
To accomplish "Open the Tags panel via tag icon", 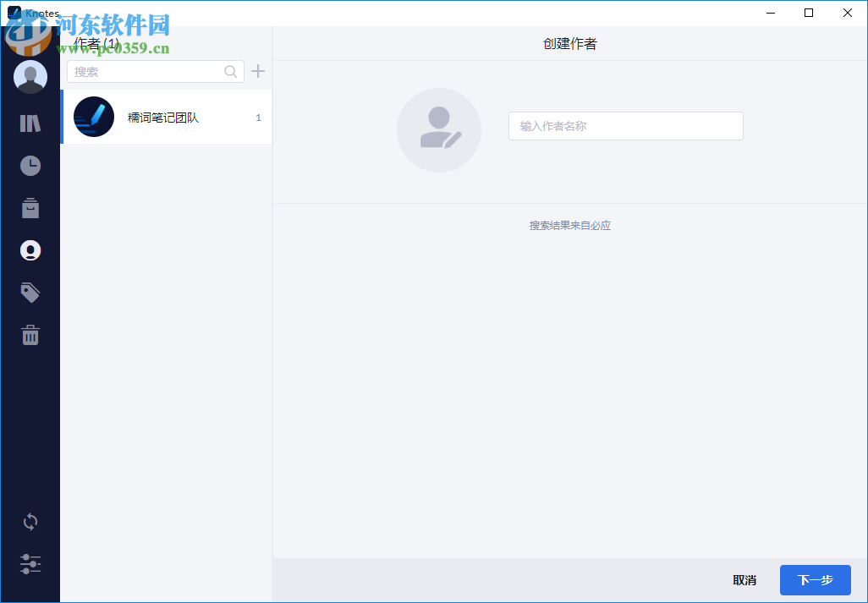I will coord(30,292).
